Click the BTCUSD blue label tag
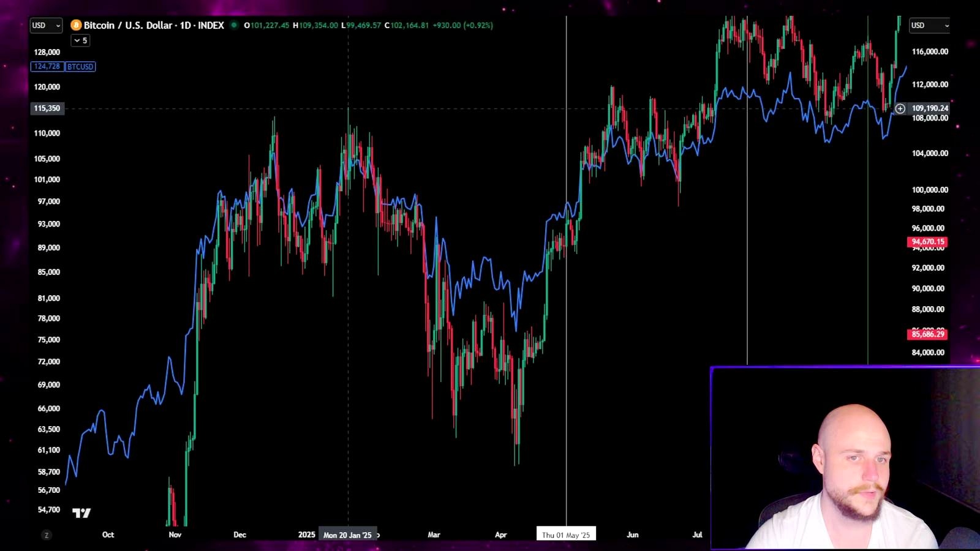 pyautogui.click(x=80, y=66)
